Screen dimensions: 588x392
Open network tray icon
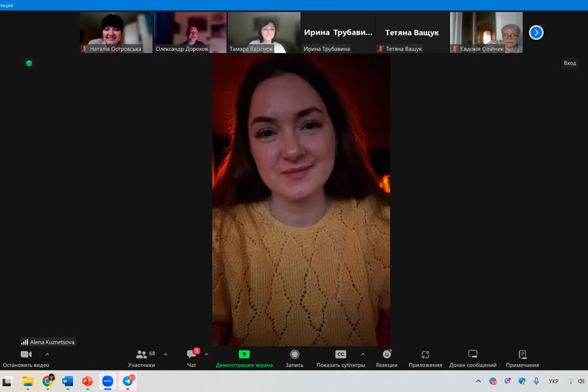tap(570, 381)
